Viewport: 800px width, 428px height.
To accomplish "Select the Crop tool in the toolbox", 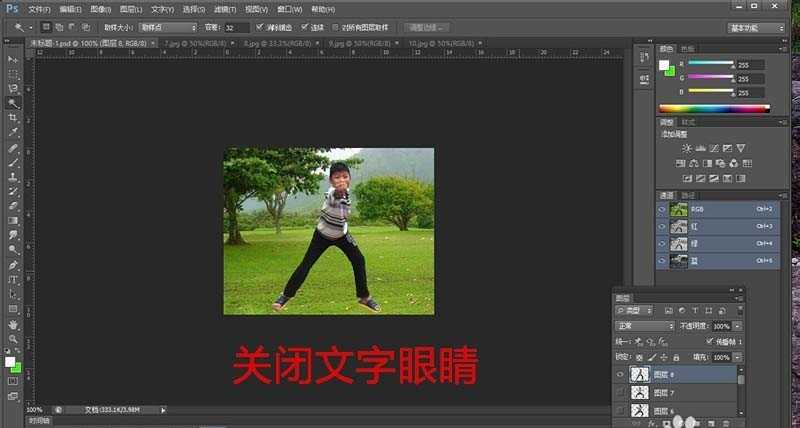I will (14, 117).
